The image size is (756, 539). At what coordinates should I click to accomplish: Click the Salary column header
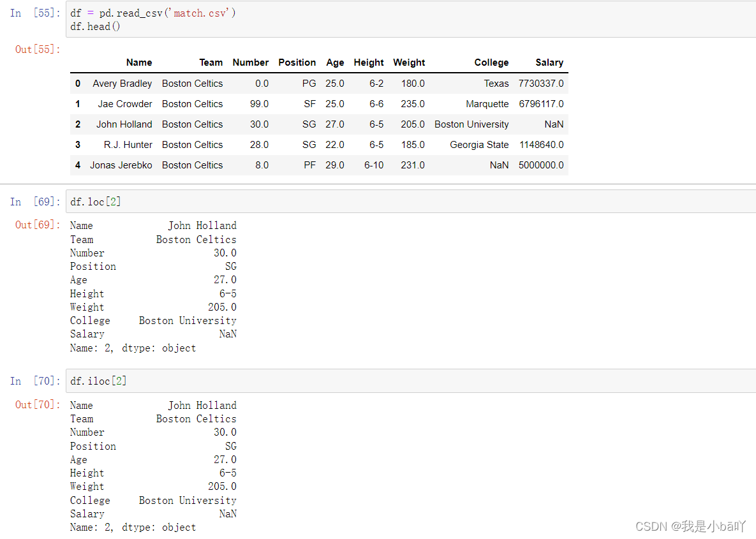pyautogui.click(x=549, y=63)
